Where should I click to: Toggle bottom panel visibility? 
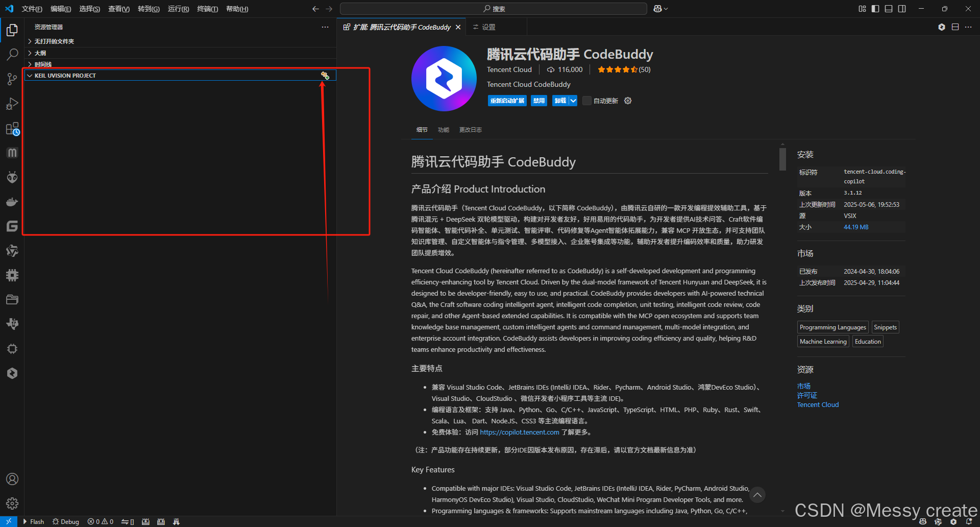tap(889, 9)
